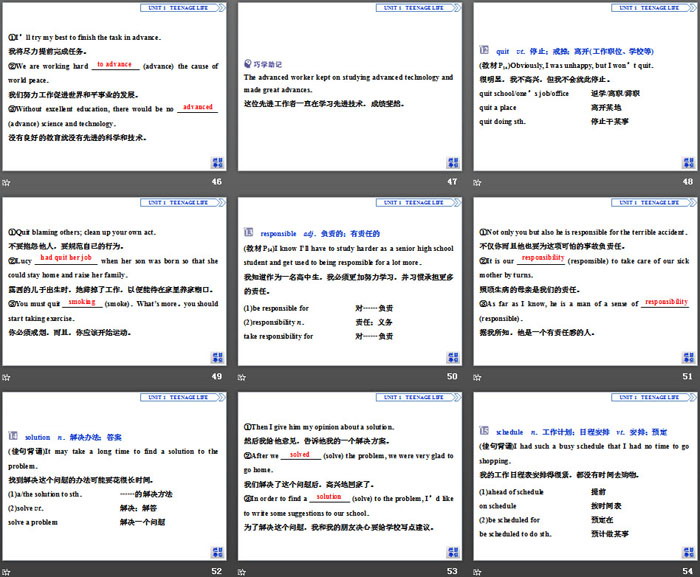Click the blue corner icon on slide 53
The height and width of the screenshot is (577, 700).
(453, 552)
